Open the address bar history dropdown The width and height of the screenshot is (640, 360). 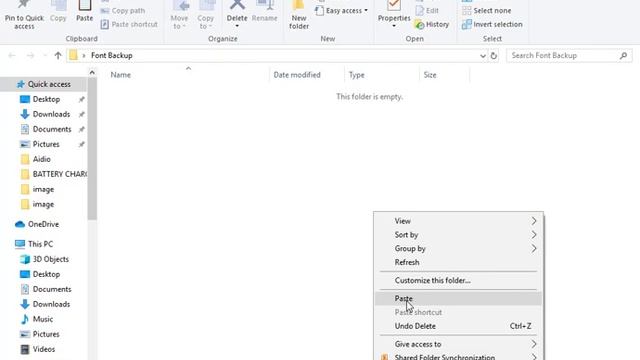[x=482, y=56]
